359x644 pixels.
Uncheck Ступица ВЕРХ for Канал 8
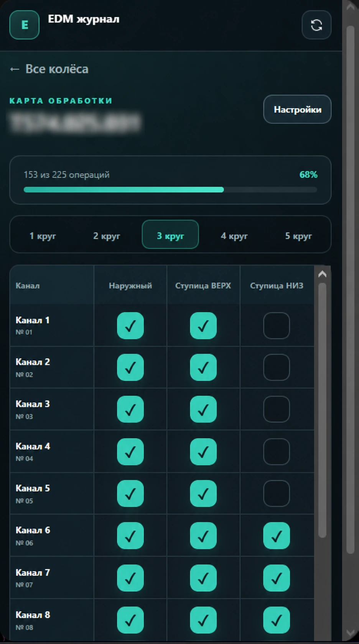tap(203, 620)
